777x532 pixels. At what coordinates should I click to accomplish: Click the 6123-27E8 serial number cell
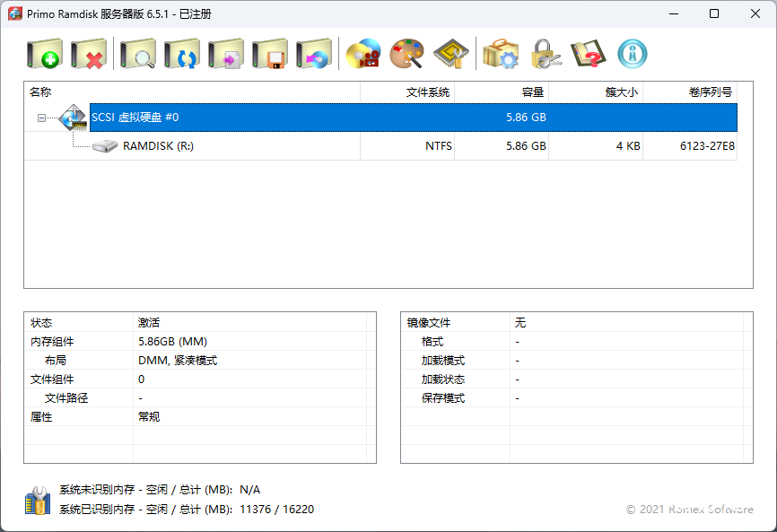[x=707, y=146]
